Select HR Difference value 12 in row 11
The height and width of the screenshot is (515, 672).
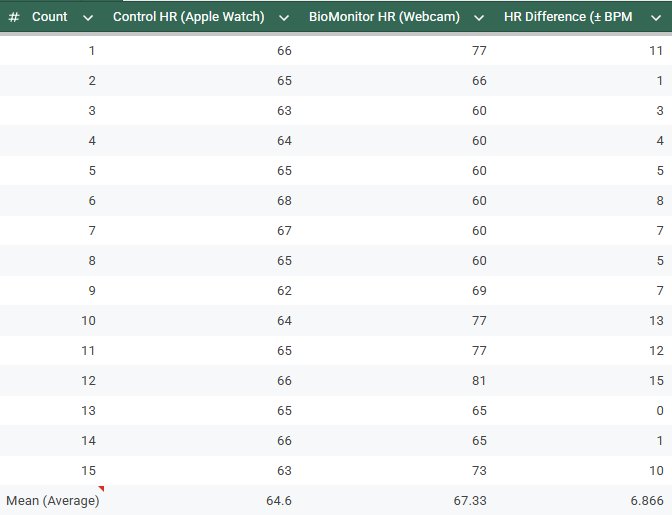pyautogui.click(x=656, y=350)
